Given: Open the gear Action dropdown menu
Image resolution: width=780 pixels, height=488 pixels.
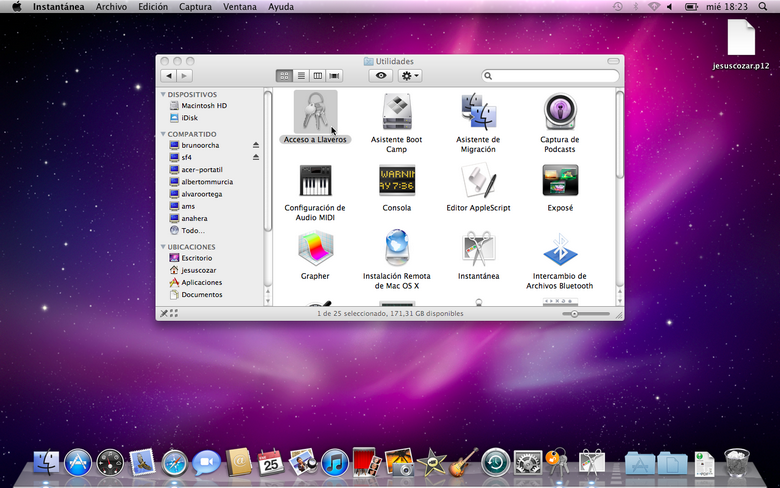Looking at the screenshot, I should [x=410, y=76].
